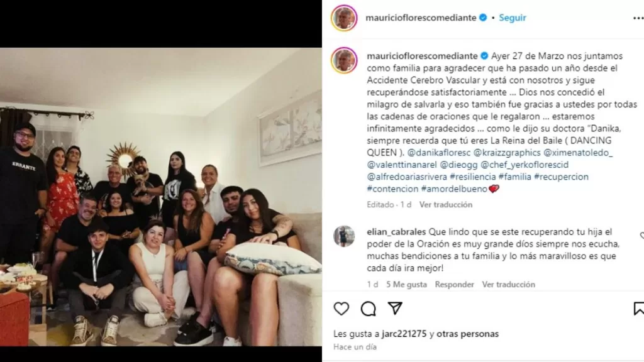Viewport: 644px width, 362px height.
Task: Open header profile picture of mauricioflorescomediante
Action: click(344, 18)
